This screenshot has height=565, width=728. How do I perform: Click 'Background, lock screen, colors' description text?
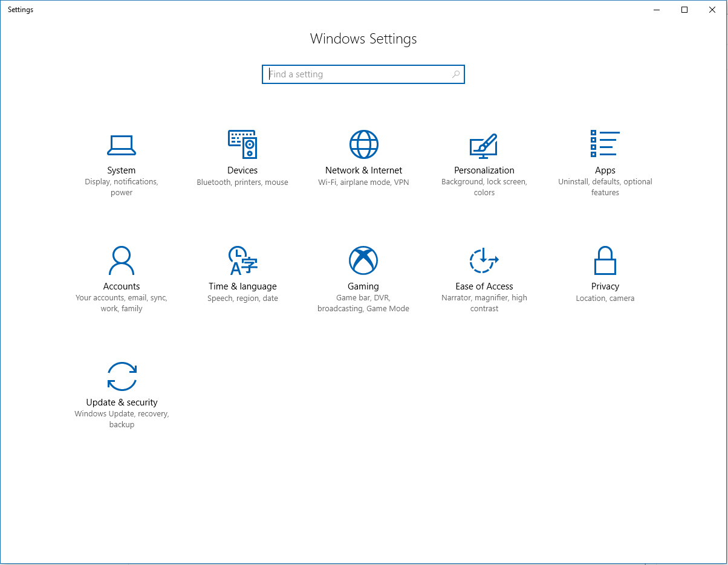(x=484, y=187)
